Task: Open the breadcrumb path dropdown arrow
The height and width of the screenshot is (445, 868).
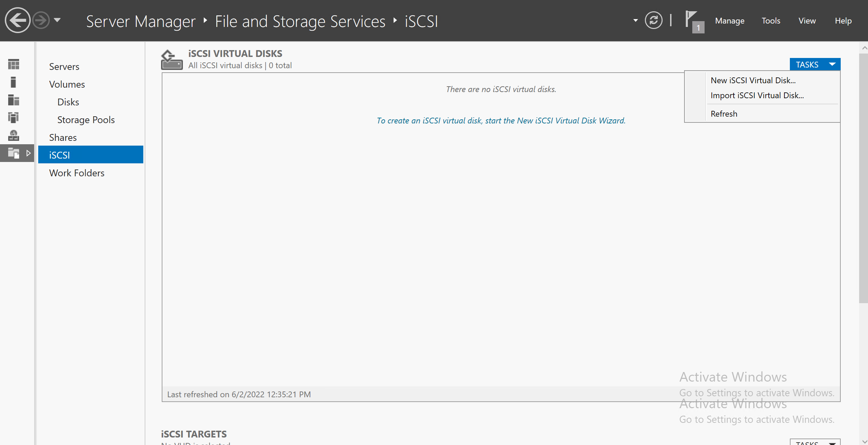Action: (635, 20)
